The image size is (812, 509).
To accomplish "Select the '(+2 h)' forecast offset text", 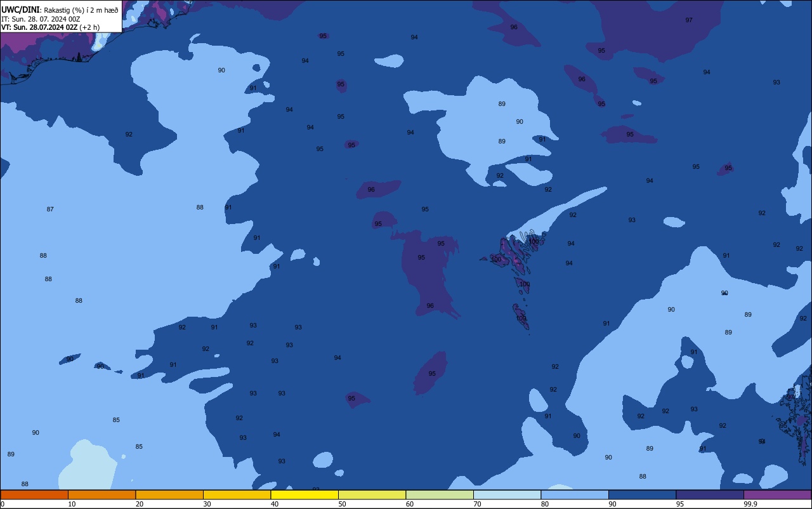I will (x=89, y=27).
